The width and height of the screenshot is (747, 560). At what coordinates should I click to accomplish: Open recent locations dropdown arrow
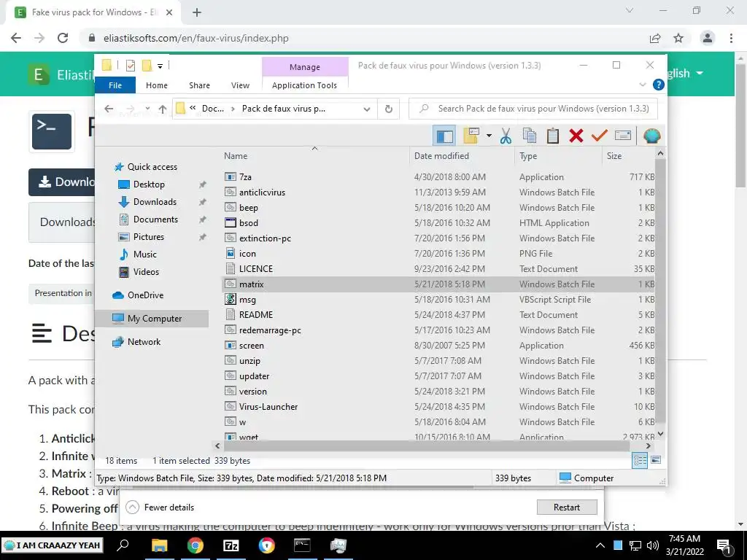tap(147, 109)
